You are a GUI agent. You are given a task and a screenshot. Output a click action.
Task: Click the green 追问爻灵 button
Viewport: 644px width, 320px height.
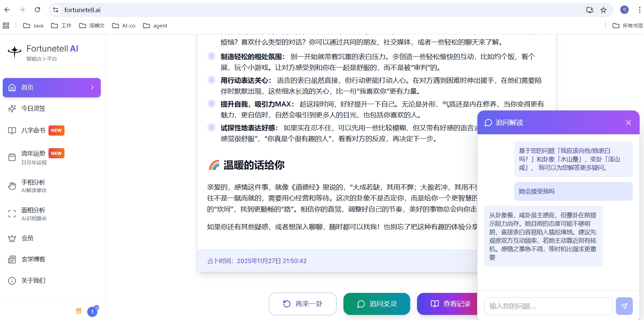[x=377, y=304]
